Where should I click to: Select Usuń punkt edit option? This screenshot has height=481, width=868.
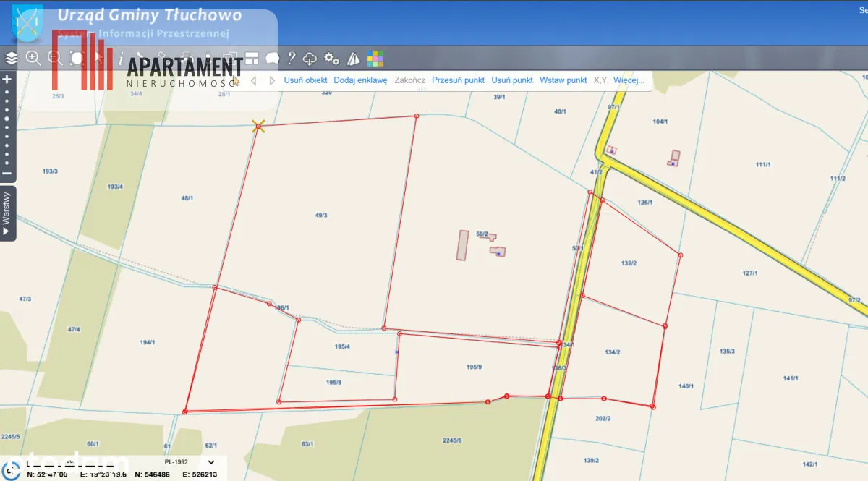click(512, 80)
